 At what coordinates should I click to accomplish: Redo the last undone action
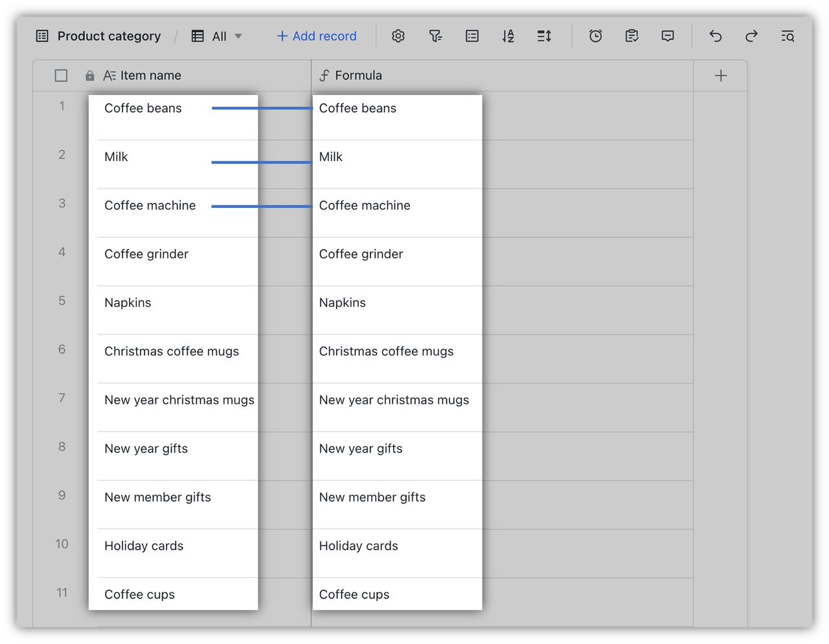751,36
